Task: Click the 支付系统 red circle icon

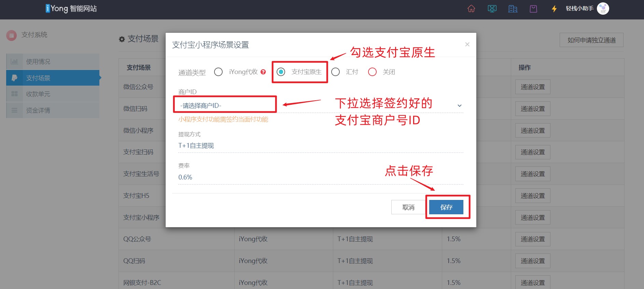Action: 12,35
